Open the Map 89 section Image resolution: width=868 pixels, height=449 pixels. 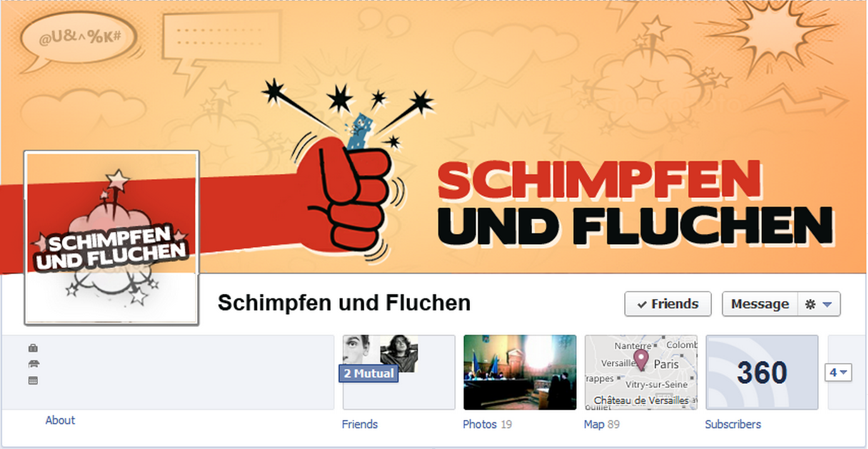[602, 424]
